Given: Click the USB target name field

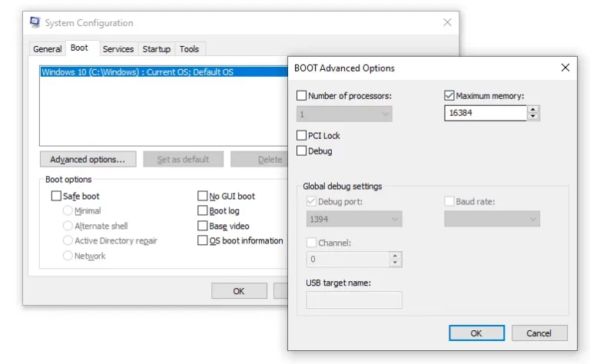Looking at the screenshot, I should click(x=354, y=299).
